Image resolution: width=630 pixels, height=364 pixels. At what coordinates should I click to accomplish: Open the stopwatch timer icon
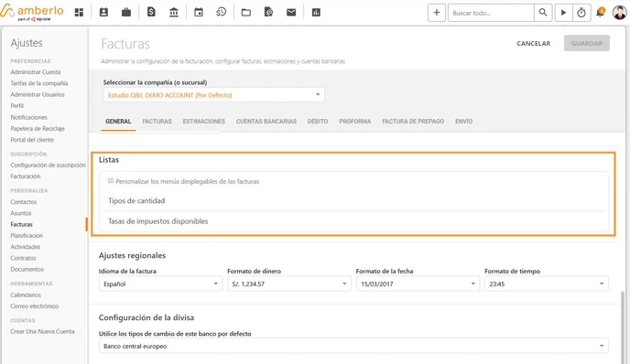[581, 13]
